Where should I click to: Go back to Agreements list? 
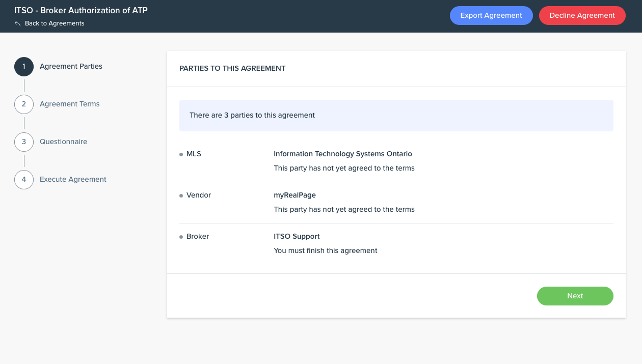coord(55,23)
